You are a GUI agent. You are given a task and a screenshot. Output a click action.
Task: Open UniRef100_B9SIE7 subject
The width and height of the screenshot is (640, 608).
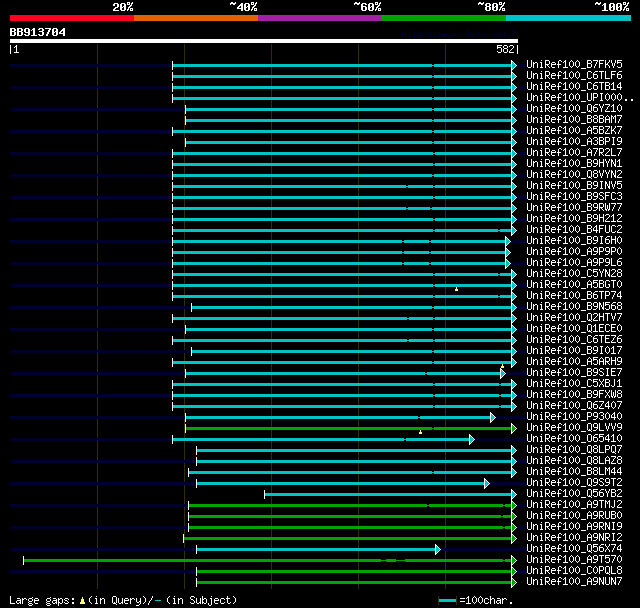pyautogui.click(x=574, y=373)
